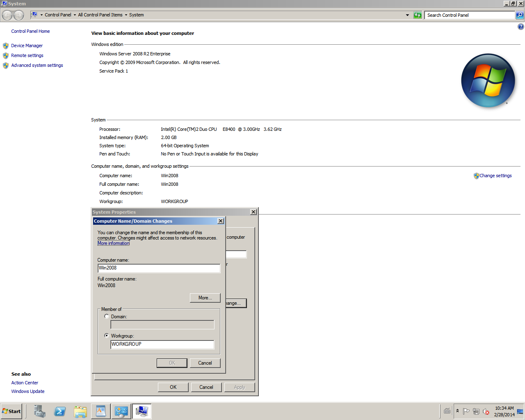
Task: Click the Change settings shield icon
Action: pyautogui.click(x=476, y=176)
